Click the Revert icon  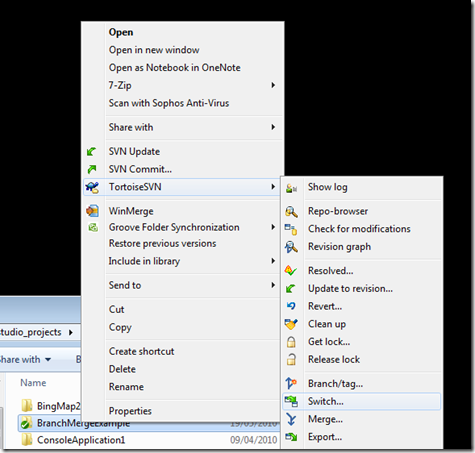(291, 306)
